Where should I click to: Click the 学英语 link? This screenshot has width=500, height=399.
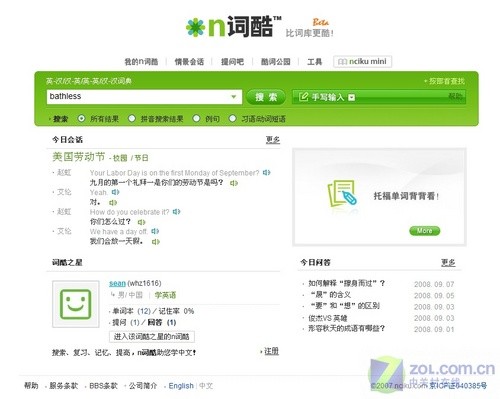tap(165, 295)
